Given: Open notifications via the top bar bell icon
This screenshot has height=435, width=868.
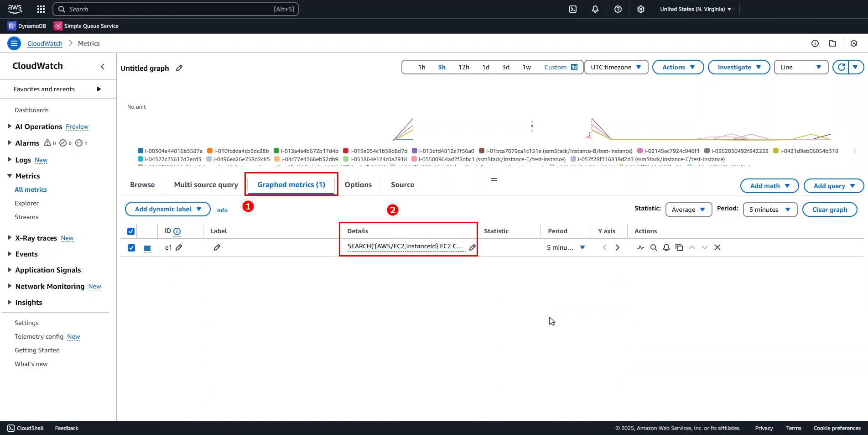Looking at the screenshot, I should tap(595, 9).
